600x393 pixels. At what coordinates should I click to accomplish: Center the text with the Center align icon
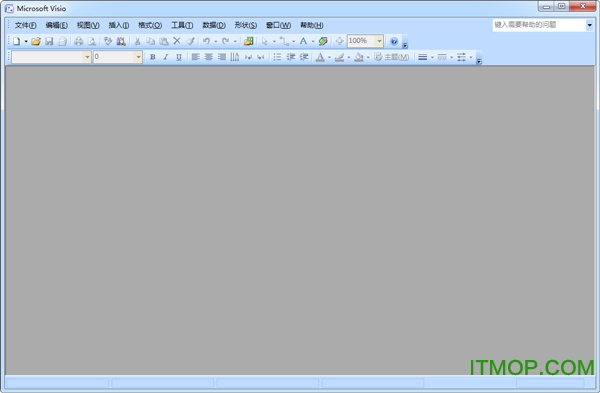coord(209,57)
